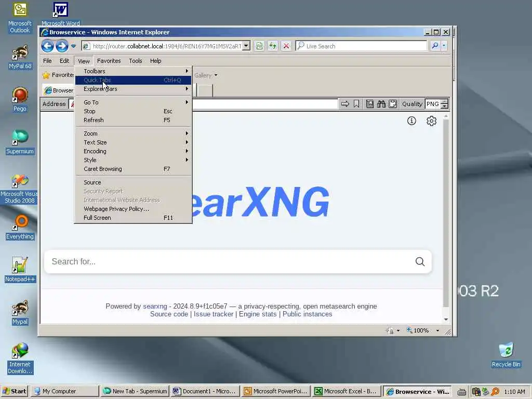This screenshot has height=399, width=532.
Task: Click the security zone status icon
Action: click(x=390, y=330)
